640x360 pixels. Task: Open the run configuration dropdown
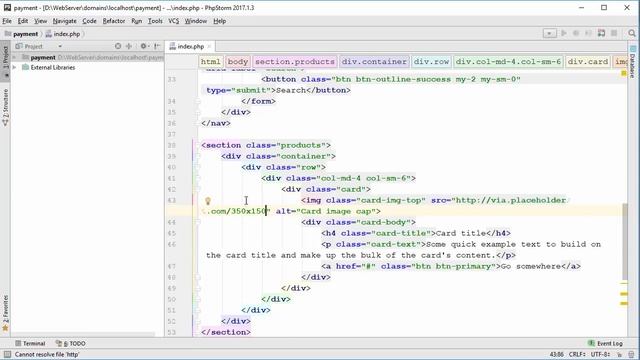click(549, 33)
